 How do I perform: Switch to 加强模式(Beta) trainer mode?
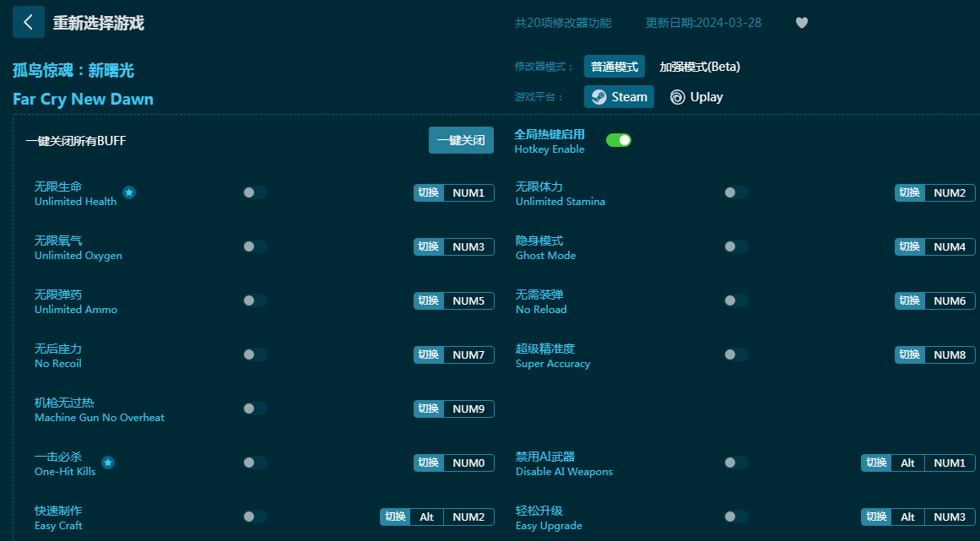tap(700, 67)
